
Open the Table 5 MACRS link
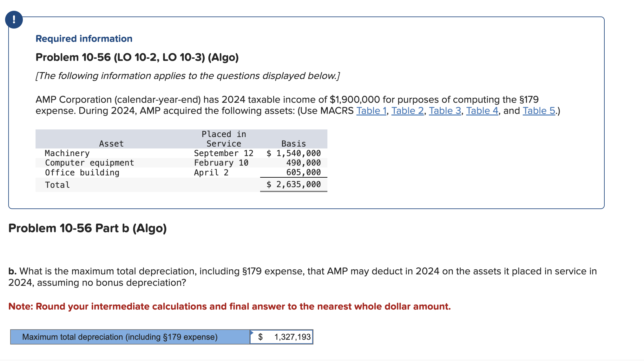click(539, 111)
